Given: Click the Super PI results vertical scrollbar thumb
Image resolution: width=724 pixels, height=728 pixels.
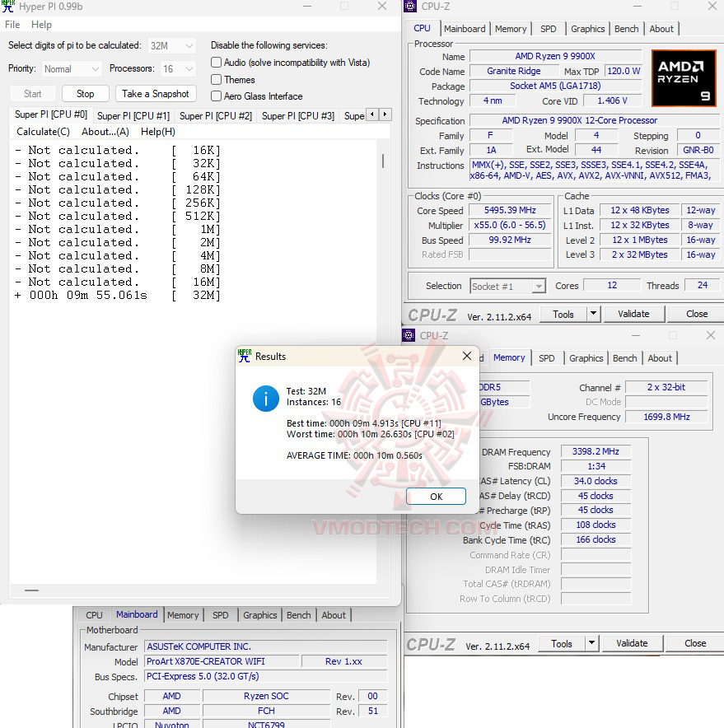Looking at the screenshot, I should click(383, 161).
